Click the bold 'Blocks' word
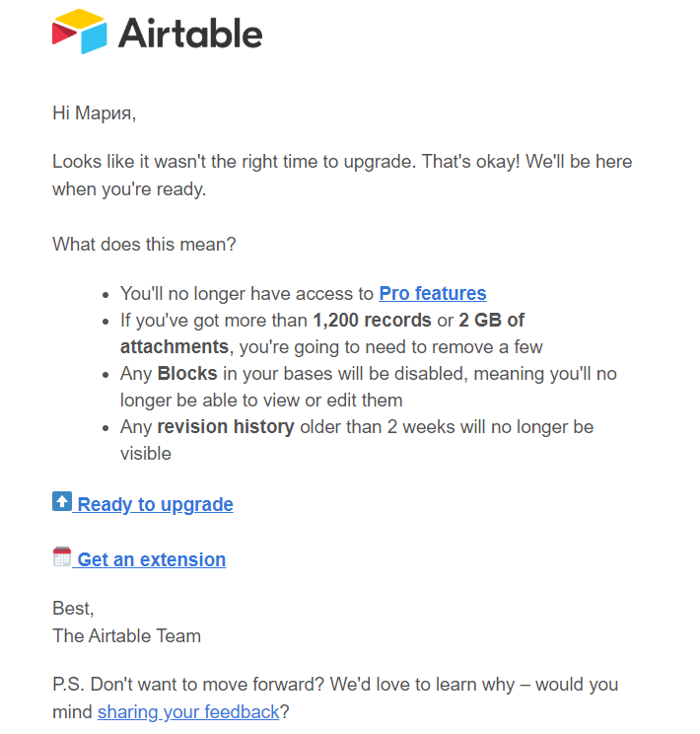Image resolution: width=700 pixels, height=734 pixels. [x=187, y=374]
